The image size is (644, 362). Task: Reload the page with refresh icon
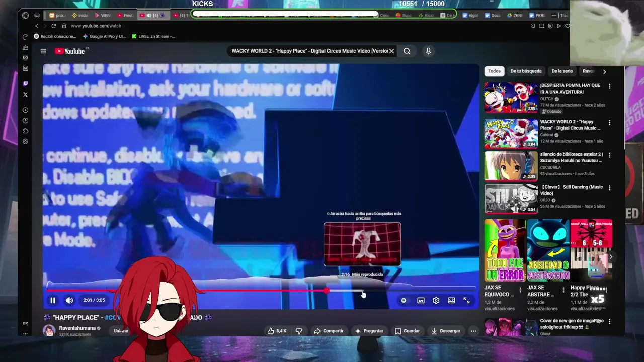point(53,26)
